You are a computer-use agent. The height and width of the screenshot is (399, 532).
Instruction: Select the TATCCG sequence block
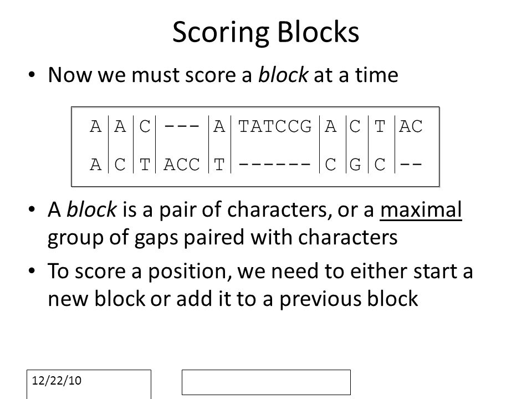click(275, 126)
